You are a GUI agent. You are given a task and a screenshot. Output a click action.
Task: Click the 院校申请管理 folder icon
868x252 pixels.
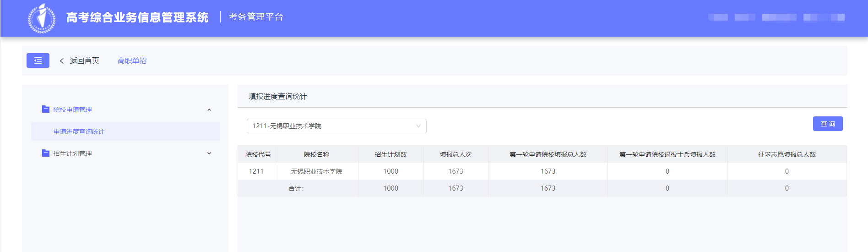(46, 109)
